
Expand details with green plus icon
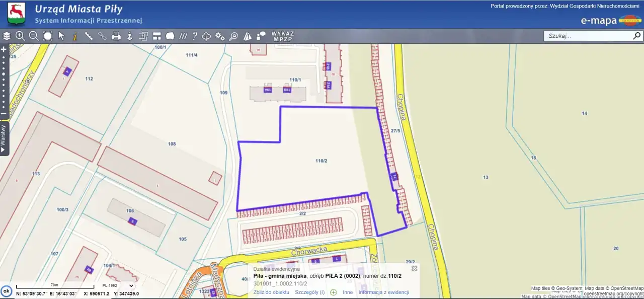pyautogui.click(x=333, y=292)
